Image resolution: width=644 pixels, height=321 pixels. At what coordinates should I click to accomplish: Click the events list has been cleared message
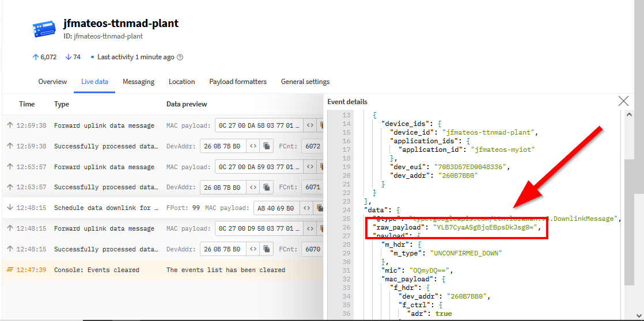tap(225, 270)
